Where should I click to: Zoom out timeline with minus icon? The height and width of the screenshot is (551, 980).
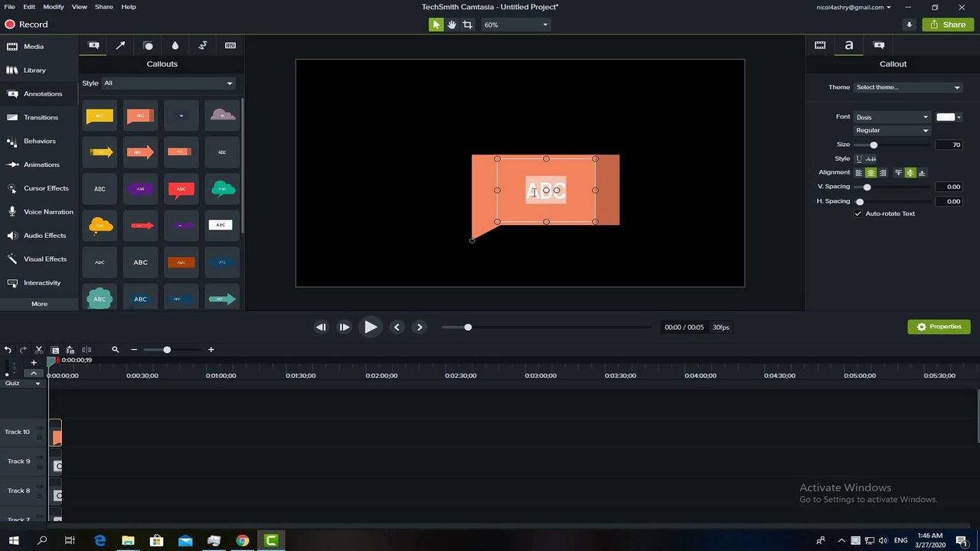pos(134,350)
